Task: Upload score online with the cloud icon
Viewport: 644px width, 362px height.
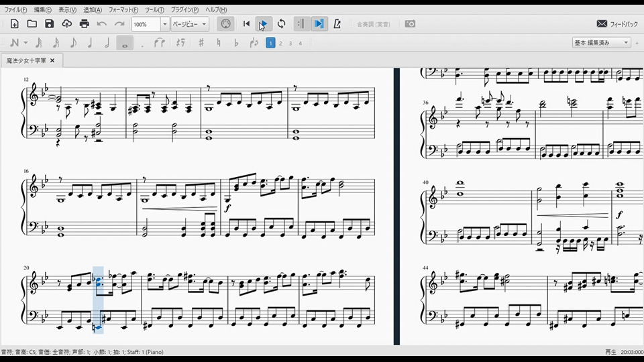Action: click(x=66, y=24)
